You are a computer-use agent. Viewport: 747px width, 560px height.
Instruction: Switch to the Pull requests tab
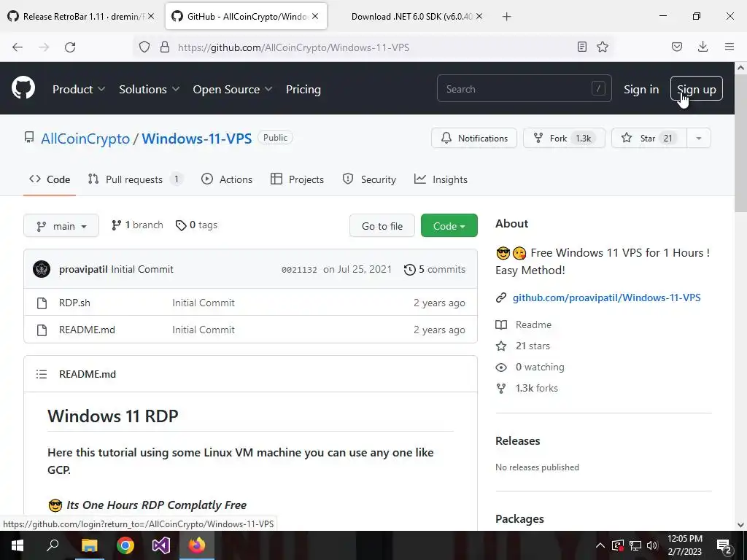click(135, 179)
